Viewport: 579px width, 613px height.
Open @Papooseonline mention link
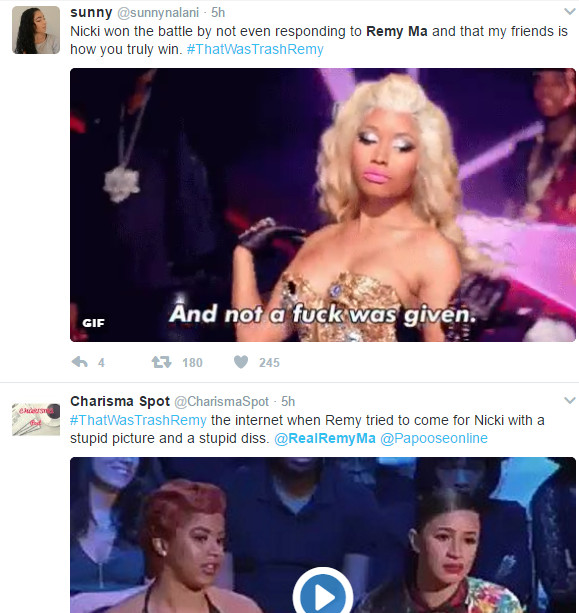point(434,438)
